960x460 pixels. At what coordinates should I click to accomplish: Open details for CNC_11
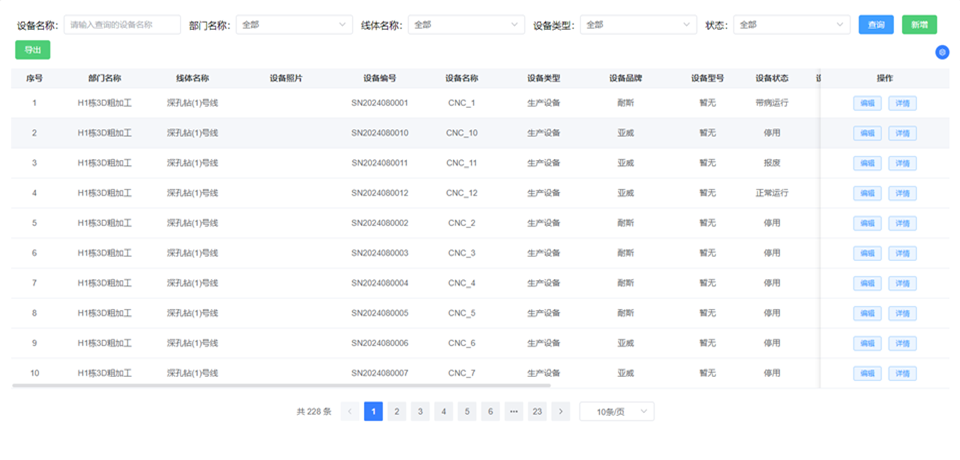tap(902, 164)
